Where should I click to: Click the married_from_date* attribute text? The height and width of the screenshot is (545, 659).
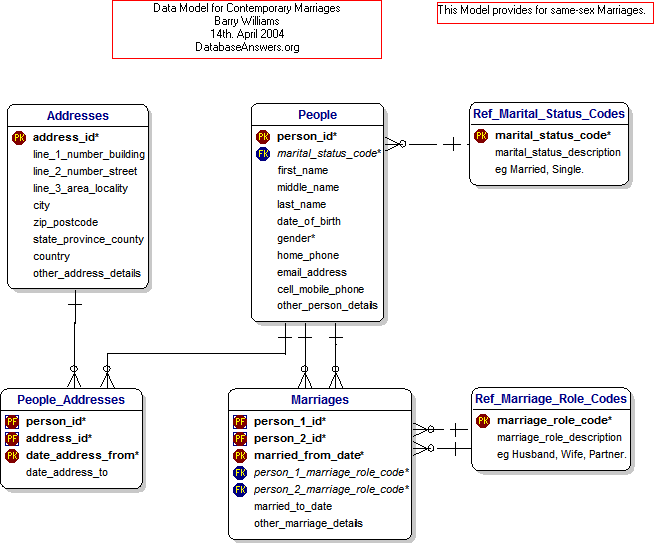(x=309, y=455)
